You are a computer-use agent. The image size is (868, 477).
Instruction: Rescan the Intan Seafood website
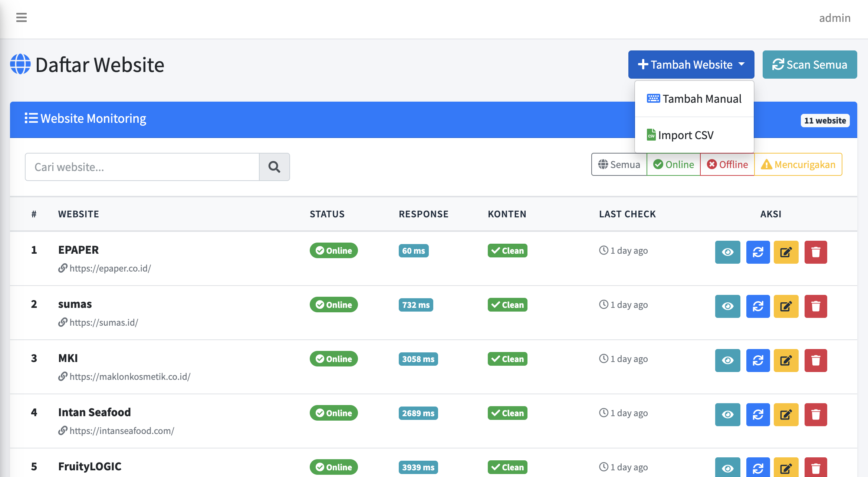(x=758, y=415)
